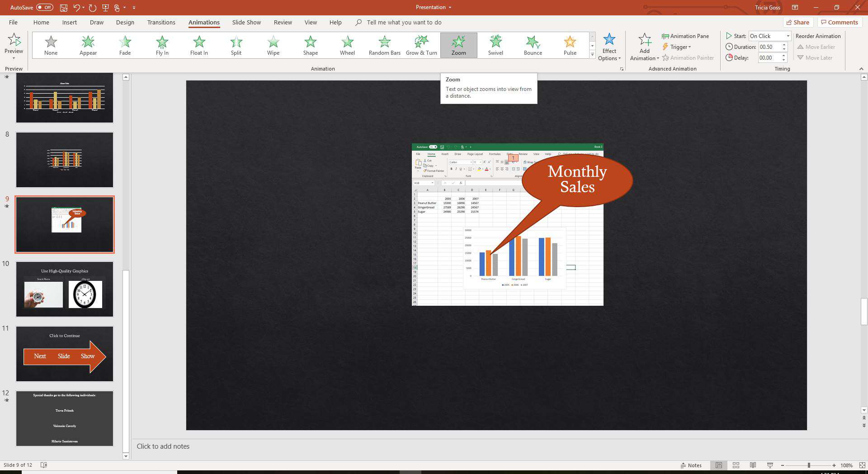Image resolution: width=868 pixels, height=474 pixels.
Task: Apply the Shape animation effect
Action: pos(310,45)
